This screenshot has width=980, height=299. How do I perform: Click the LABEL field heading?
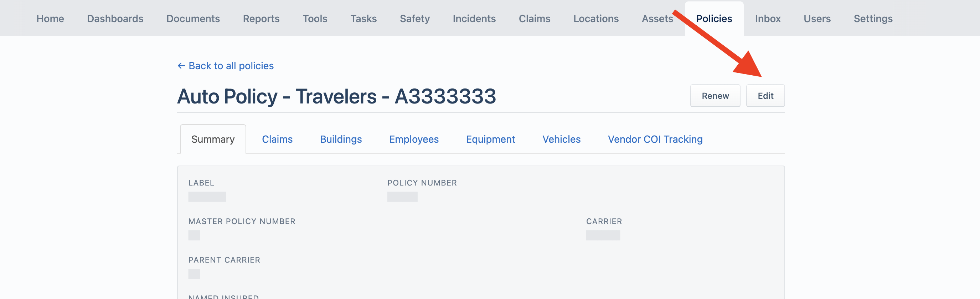click(x=201, y=183)
